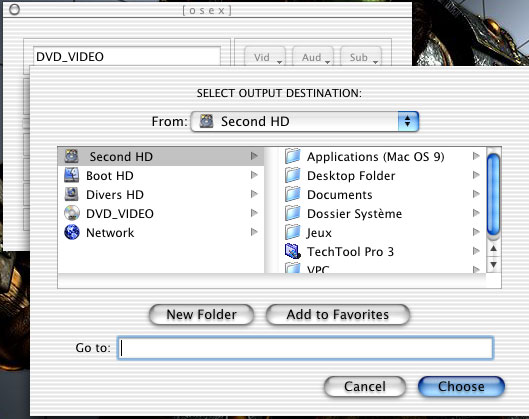
Task: Select the Boot HD drive icon
Action: (x=72, y=175)
